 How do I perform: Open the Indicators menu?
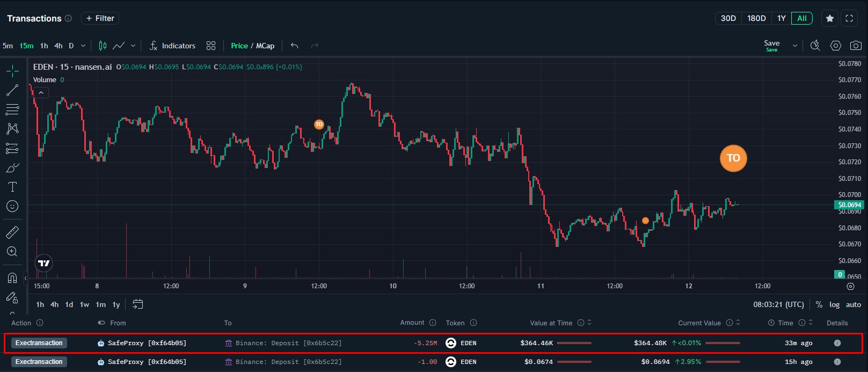(172, 46)
